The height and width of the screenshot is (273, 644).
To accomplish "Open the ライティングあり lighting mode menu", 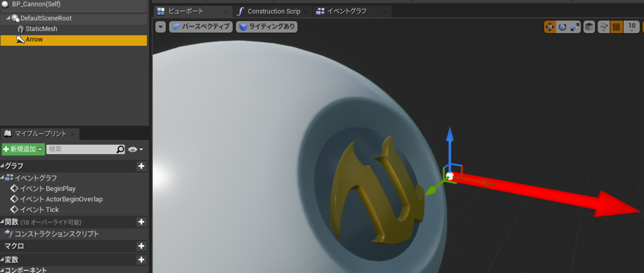I will (267, 27).
